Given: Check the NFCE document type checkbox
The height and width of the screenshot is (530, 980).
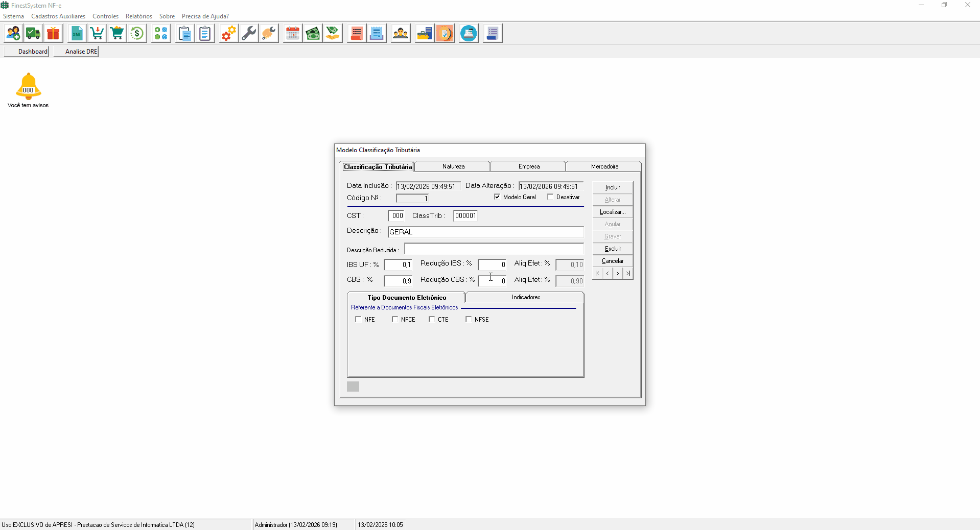Looking at the screenshot, I should pyautogui.click(x=395, y=320).
